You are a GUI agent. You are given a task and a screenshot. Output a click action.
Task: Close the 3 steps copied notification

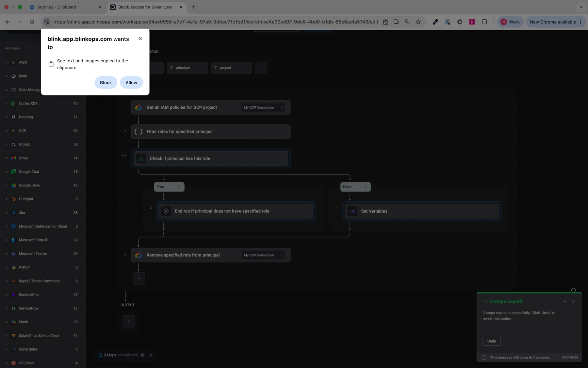pos(573,302)
